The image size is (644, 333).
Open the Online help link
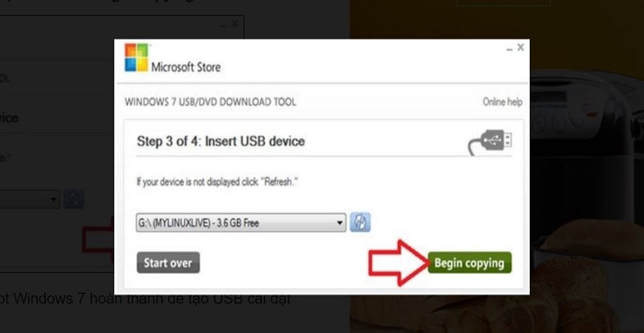(502, 102)
